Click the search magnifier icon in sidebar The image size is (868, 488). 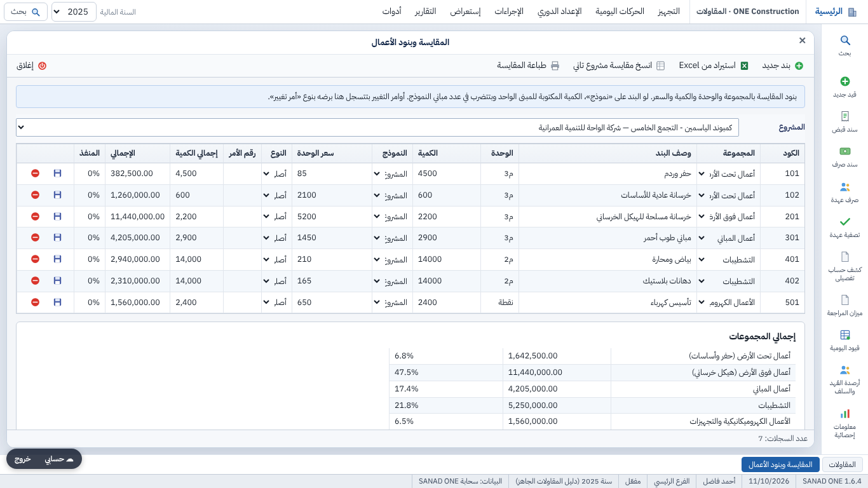point(844,41)
